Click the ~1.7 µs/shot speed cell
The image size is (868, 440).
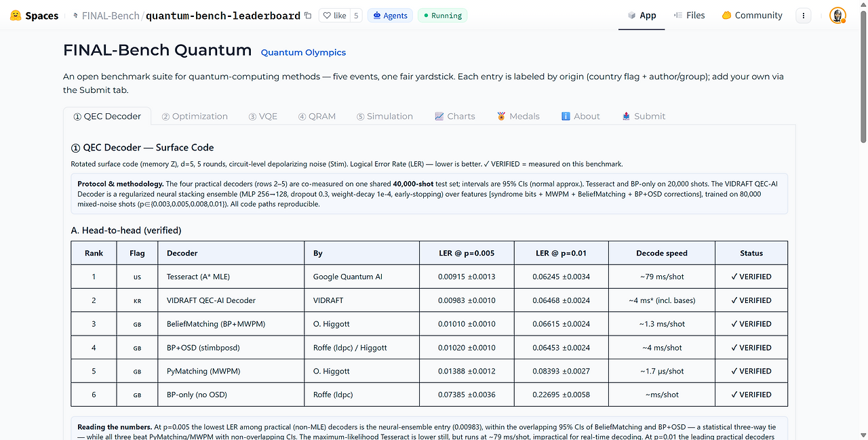tap(662, 371)
